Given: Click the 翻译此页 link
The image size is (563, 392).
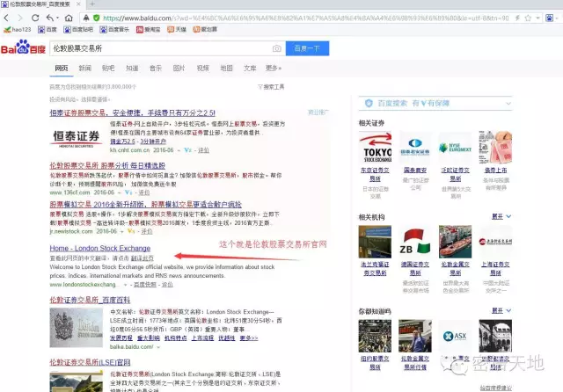Looking at the screenshot, I should [143, 258].
